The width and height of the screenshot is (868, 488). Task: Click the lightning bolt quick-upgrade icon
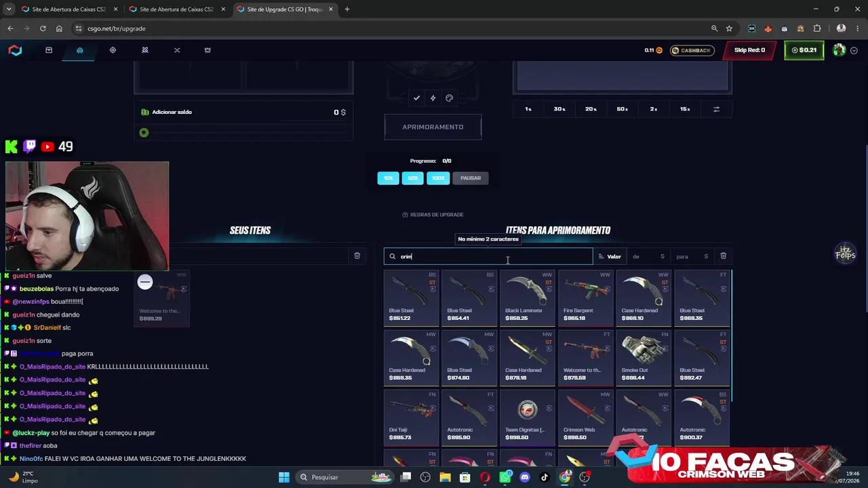(433, 98)
